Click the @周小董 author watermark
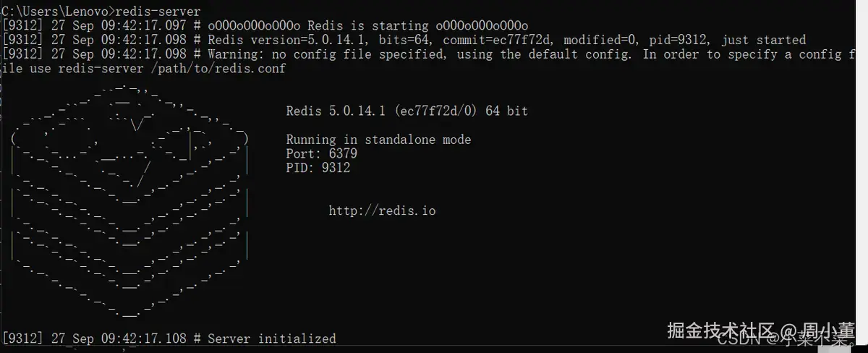Screen dimensions: 868x353 (825, 332)
